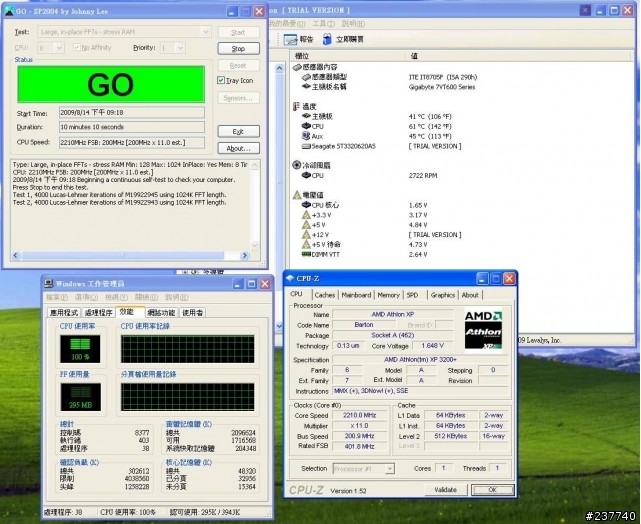Click the Seagate ST3320620AS hard disk icon
This screenshot has height=524, width=641.
click(x=306, y=146)
